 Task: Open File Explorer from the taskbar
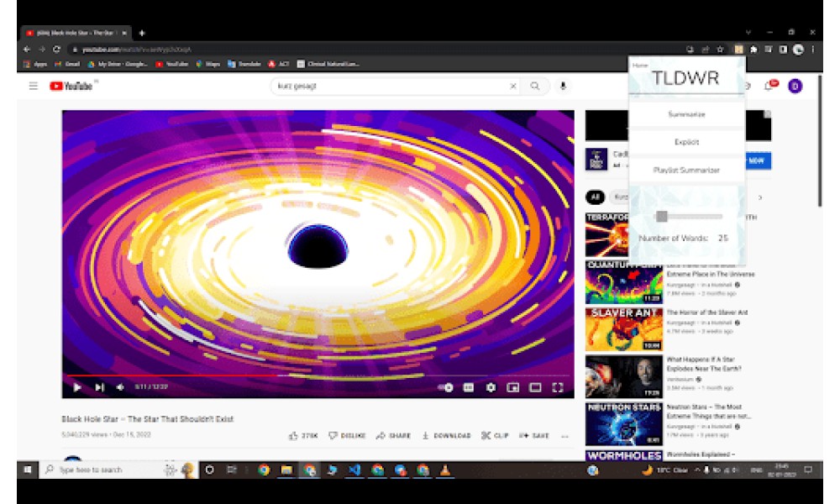coord(286,470)
